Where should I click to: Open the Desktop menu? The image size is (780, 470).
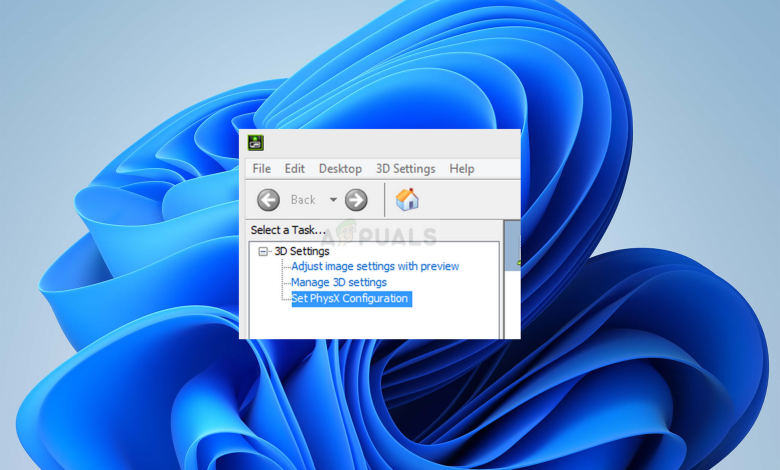(340, 169)
